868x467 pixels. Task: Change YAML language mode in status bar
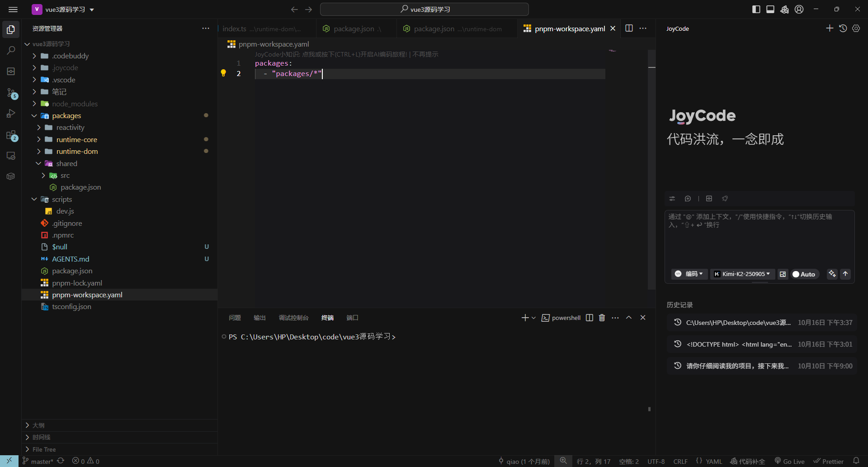[714, 461]
